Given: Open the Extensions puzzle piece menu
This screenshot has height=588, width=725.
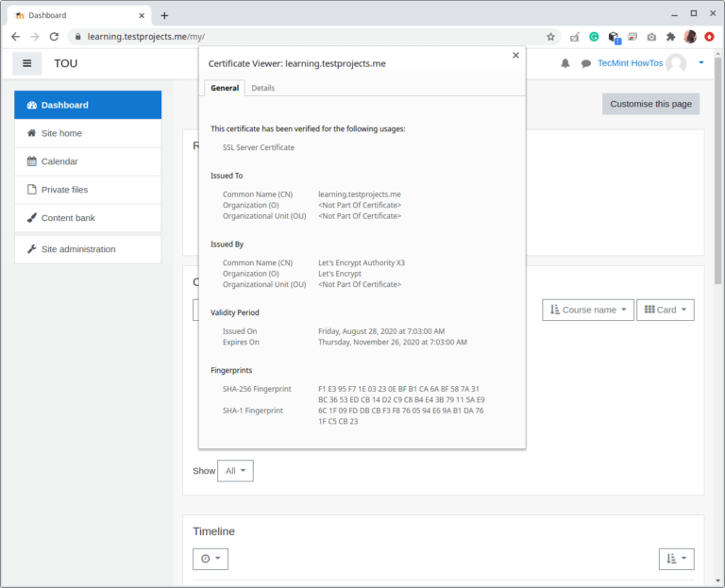Looking at the screenshot, I should [670, 37].
